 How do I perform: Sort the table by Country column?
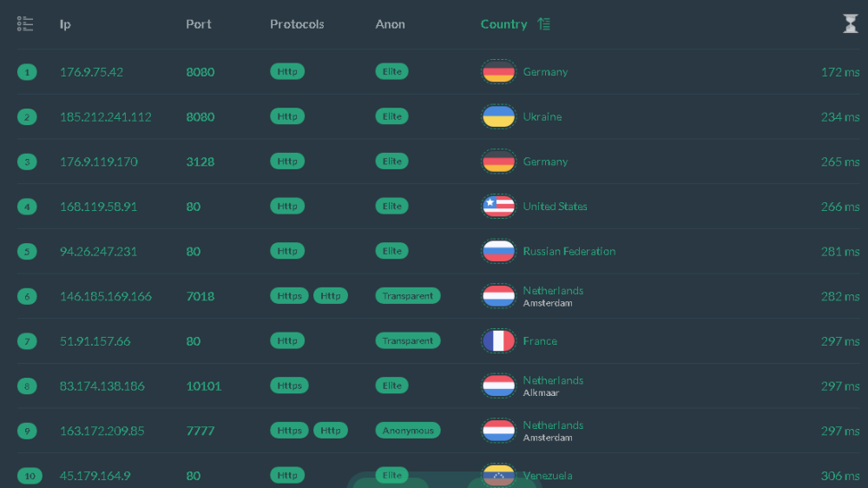click(503, 24)
